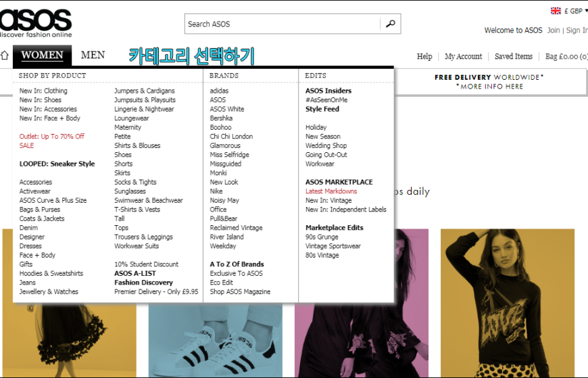
Task: Open ASOS A-LIST
Action: click(135, 273)
